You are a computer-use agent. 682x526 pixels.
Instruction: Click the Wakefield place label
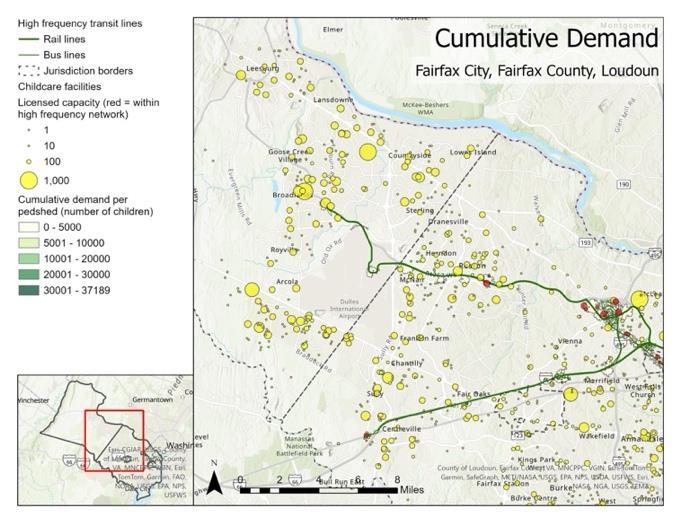pos(596,436)
